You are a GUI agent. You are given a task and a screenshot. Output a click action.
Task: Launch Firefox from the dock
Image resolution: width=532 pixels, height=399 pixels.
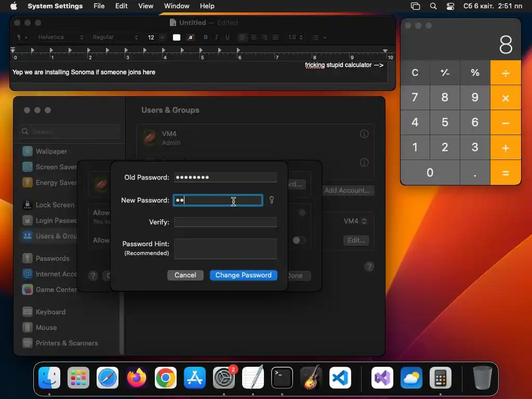pos(137,378)
